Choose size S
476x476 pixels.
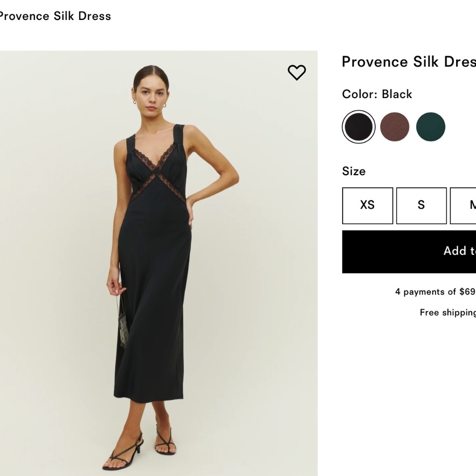coord(421,205)
